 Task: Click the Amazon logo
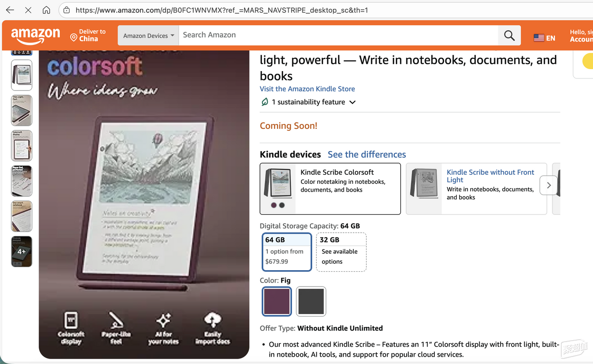[36, 36]
